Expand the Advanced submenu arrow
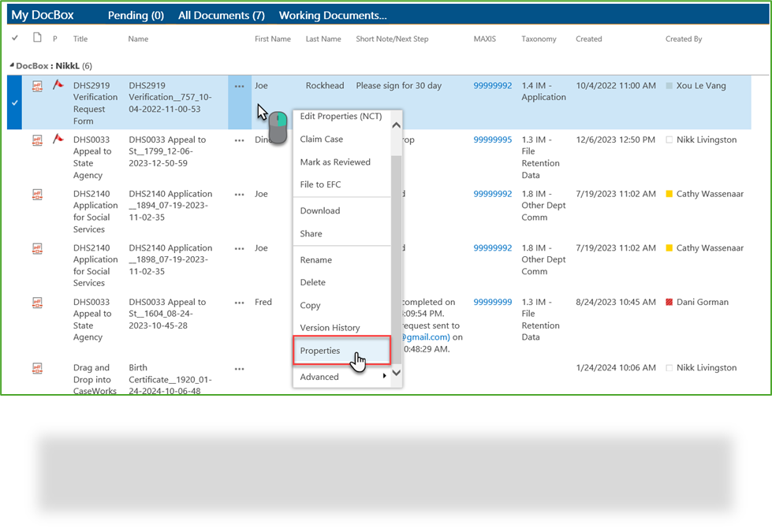 [x=385, y=376]
